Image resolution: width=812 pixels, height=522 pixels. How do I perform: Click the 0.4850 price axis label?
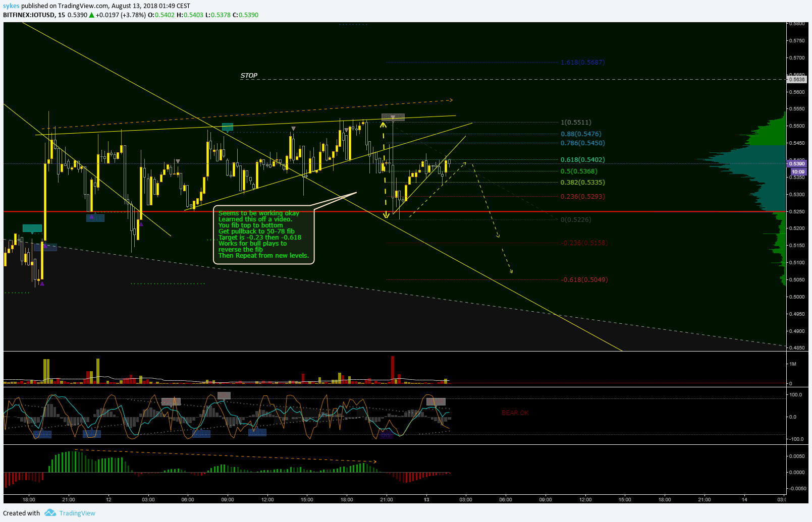797,348
